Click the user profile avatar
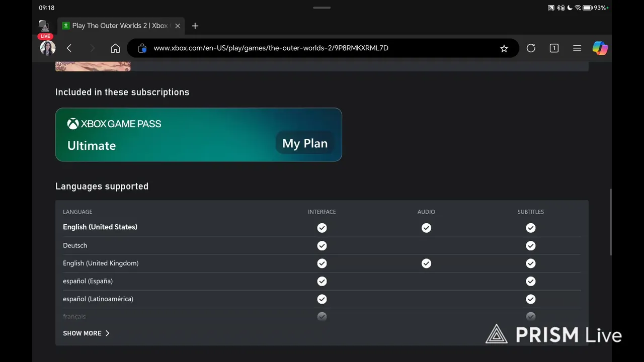 [48, 48]
